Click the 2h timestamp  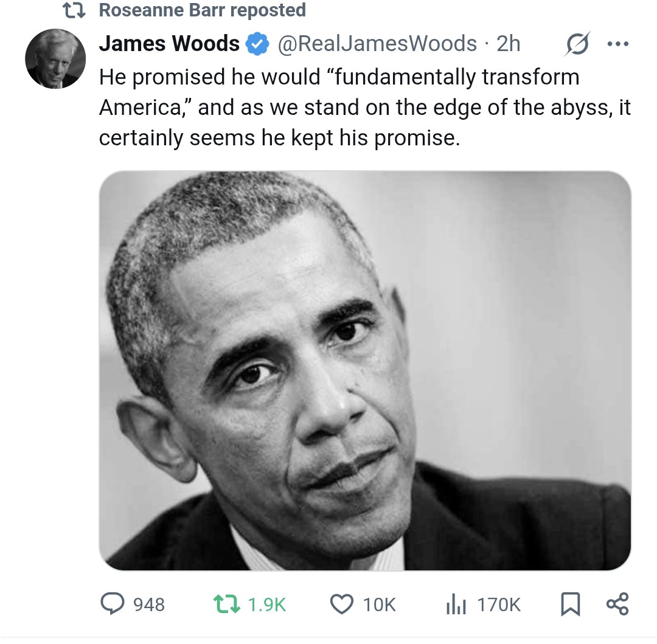508,44
